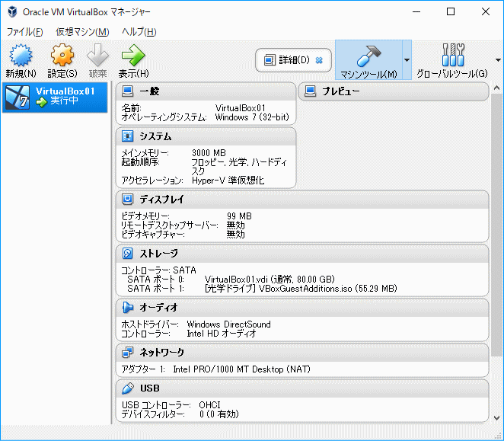Open グローバルツール(G) tools icon
This screenshot has height=441, width=504.
point(453,55)
